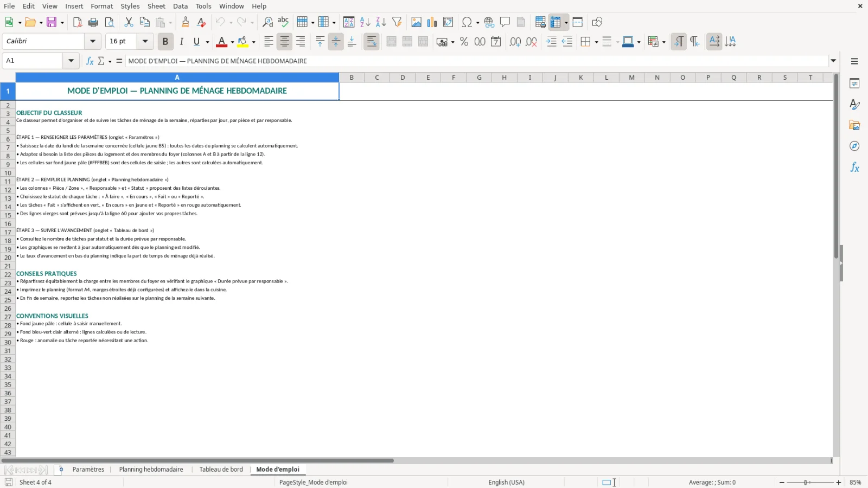Insert an image
868x488 pixels.
[x=416, y=22]
